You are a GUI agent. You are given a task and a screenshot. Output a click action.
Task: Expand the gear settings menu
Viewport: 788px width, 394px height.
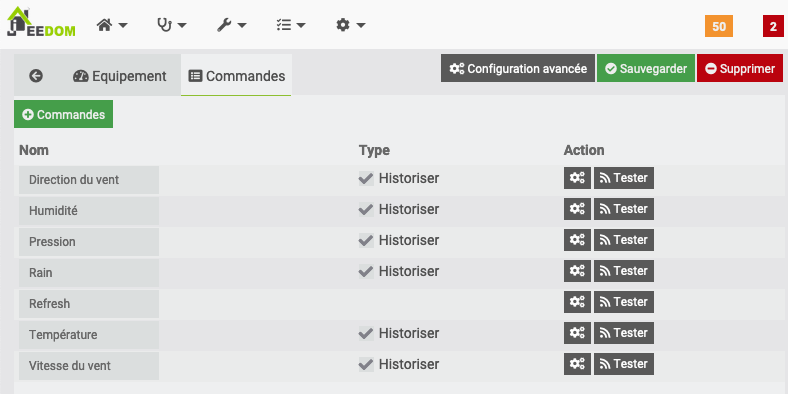(350, 25)
